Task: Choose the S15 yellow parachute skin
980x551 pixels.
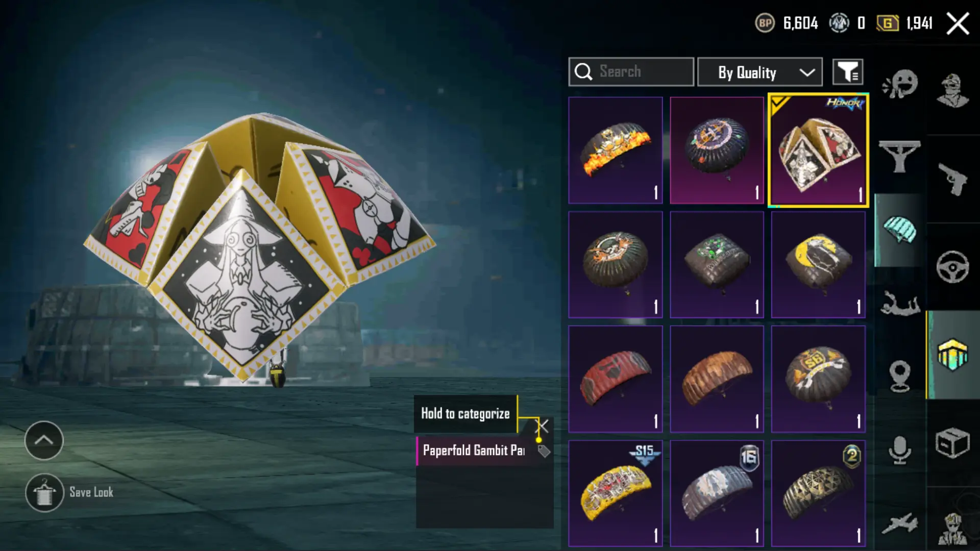Action: [616, 493]
